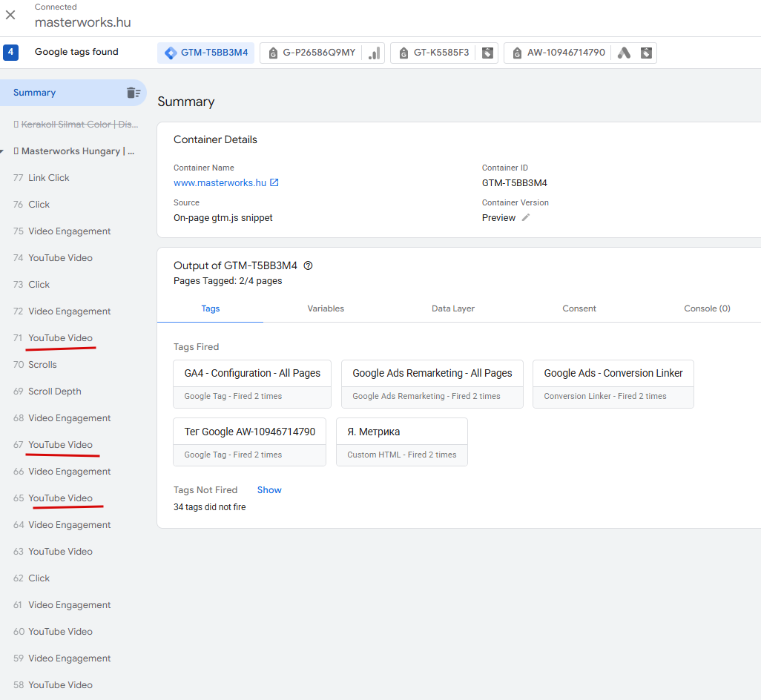Screen dimensions: 761x700
Task: Open the GA4 - Configuration - All Pages tag card
Action: (252, 384)
